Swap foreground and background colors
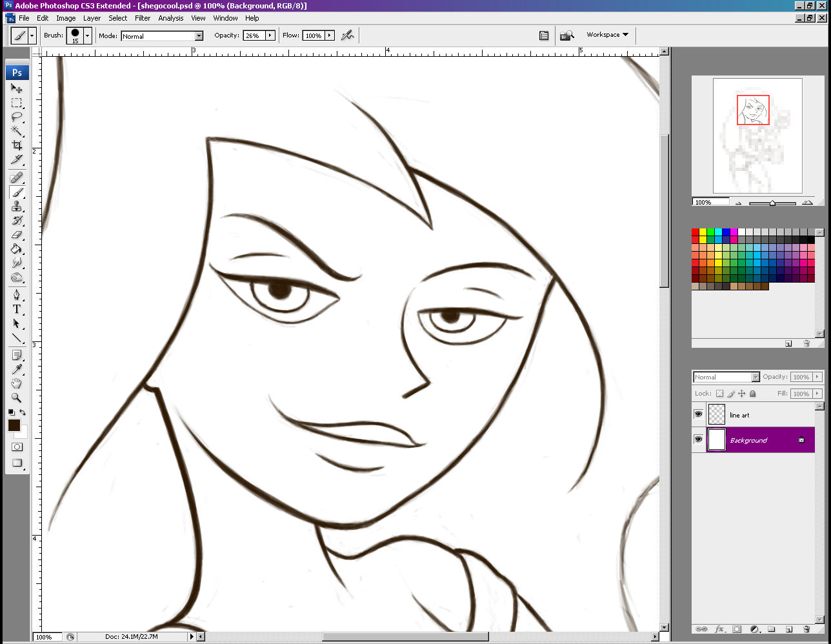This screenshot has width=831, height=644. coord(23,412)
